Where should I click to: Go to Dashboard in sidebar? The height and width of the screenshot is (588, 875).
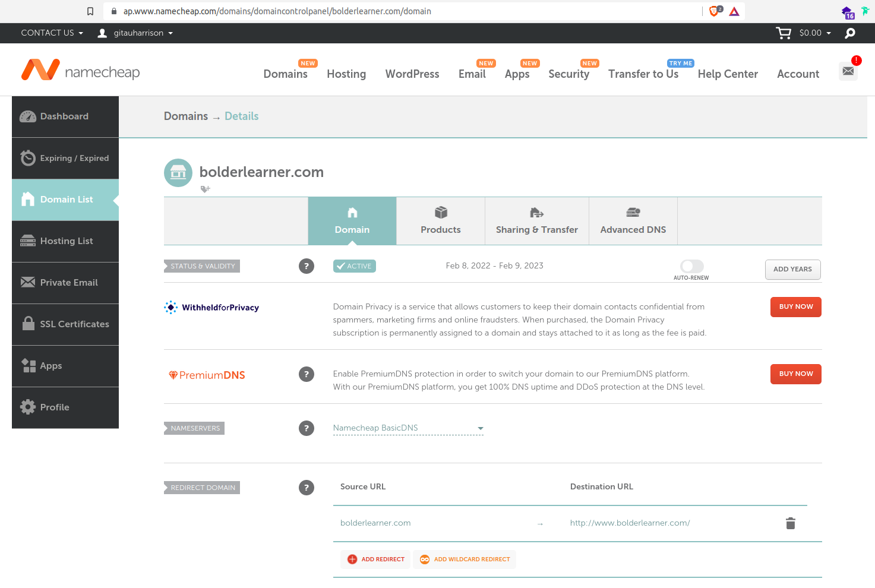coord(65,117)
